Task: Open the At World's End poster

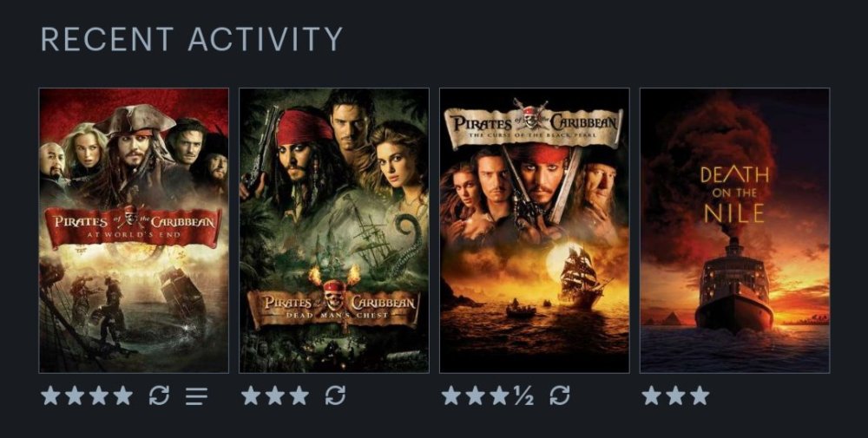Action: (x=134, y=230)
